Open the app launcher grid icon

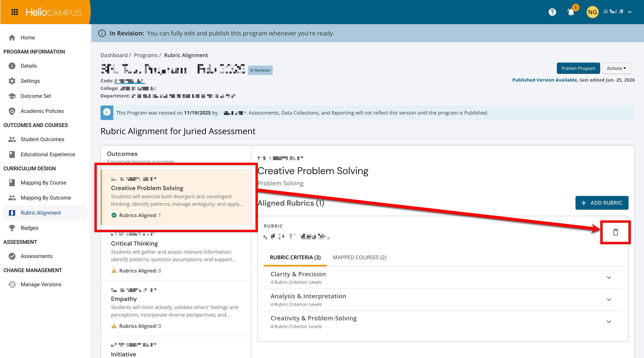click(15, 12)
